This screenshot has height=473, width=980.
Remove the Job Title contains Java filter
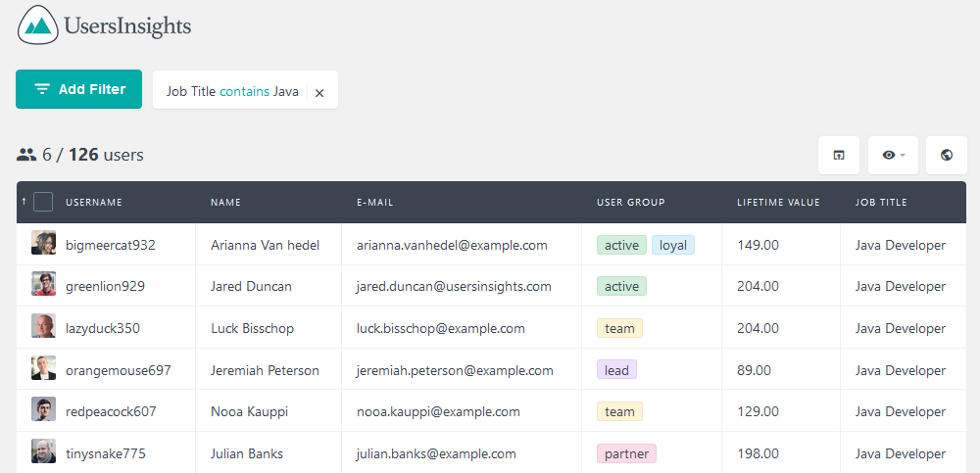319,92
